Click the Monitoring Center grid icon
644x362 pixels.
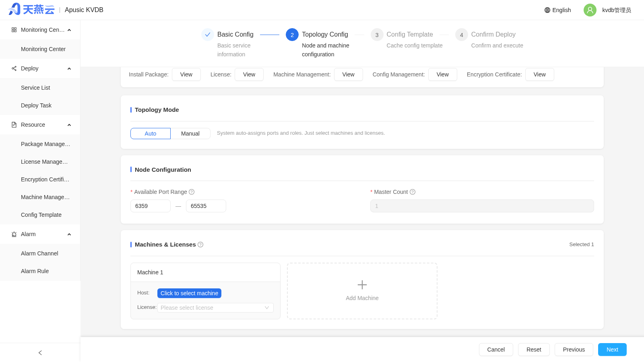[14, 30]
